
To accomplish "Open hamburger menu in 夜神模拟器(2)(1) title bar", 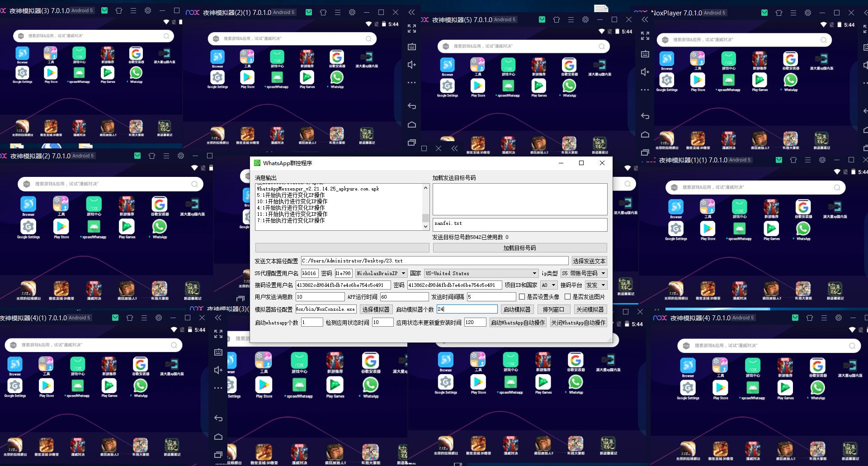I will 338,12.
